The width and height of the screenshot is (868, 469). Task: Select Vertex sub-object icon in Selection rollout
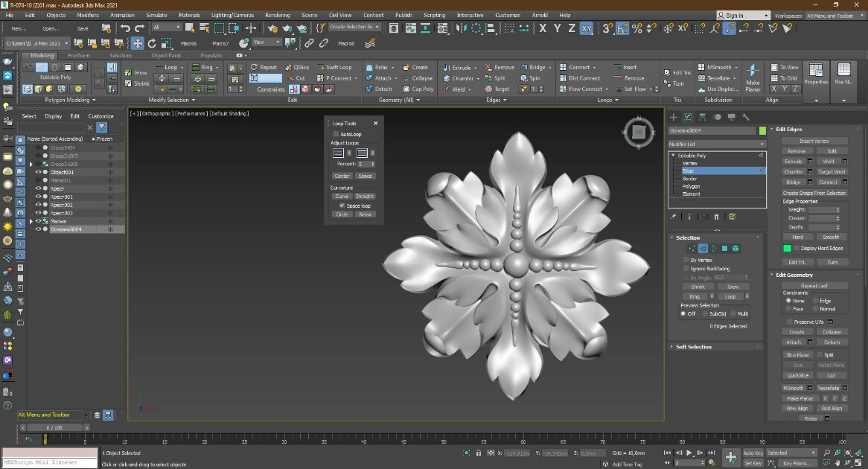pyautogui.click(x=692, y=249)
